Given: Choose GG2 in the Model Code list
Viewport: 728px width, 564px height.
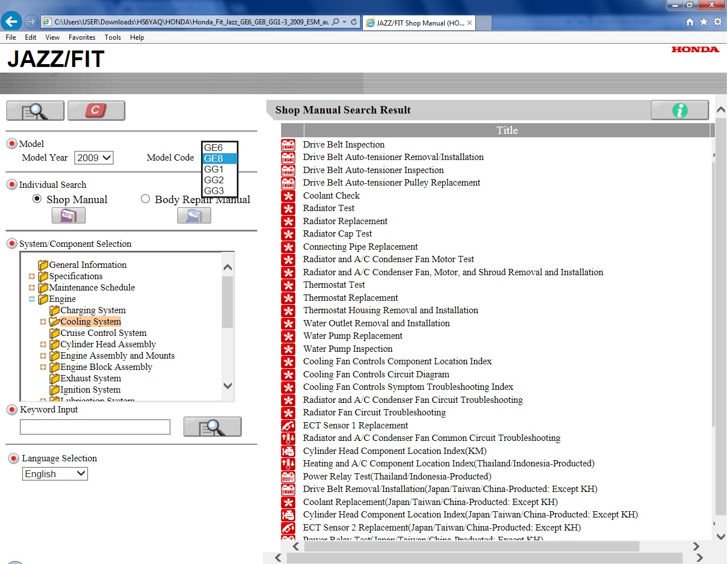Looking at the screenshot, I should click(x=220, y=180).
